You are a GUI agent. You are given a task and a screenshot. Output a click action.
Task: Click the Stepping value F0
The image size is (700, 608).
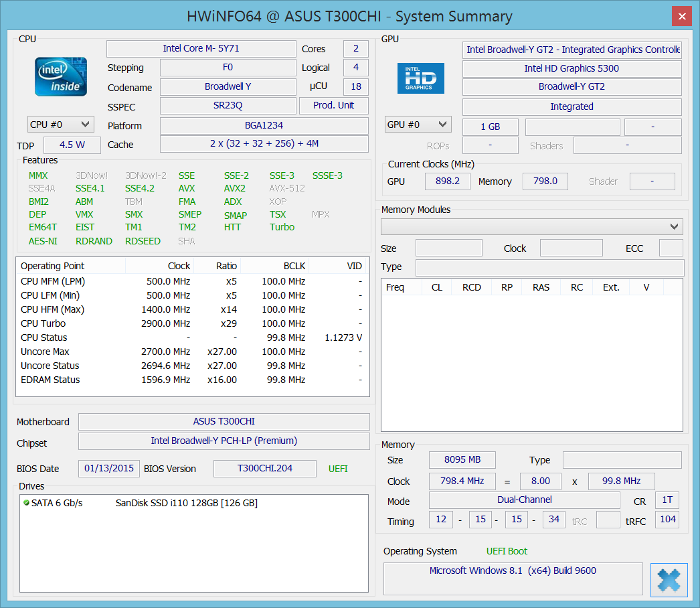[x=228, y=68]
